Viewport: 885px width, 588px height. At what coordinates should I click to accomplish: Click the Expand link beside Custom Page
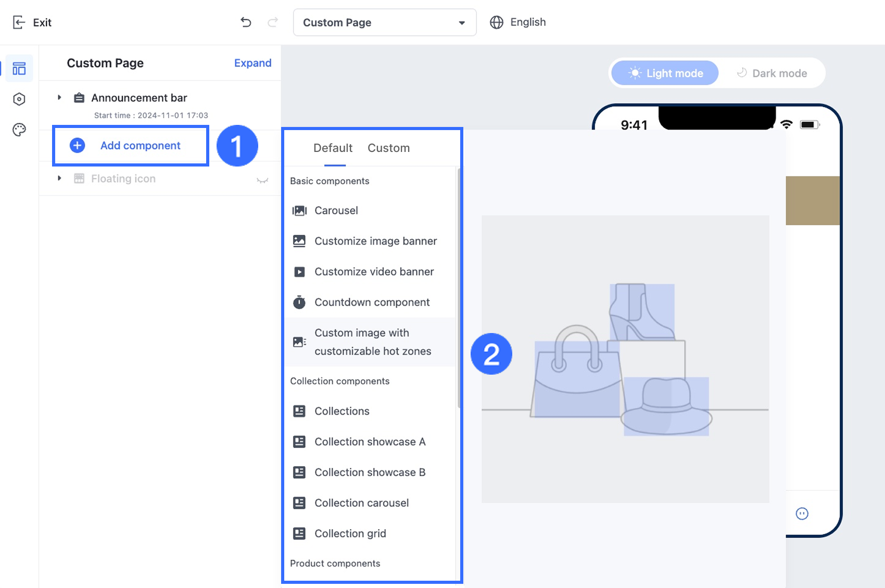tap(252, 62)
